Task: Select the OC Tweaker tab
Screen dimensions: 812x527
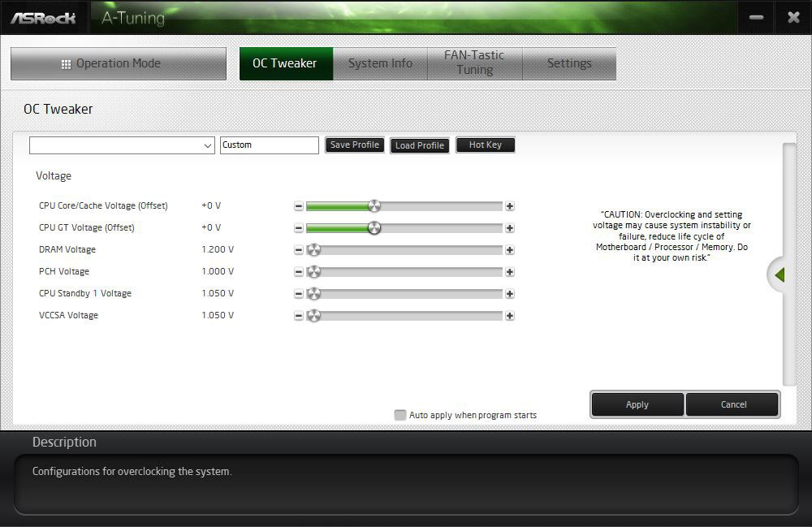Action: (286, 63)
